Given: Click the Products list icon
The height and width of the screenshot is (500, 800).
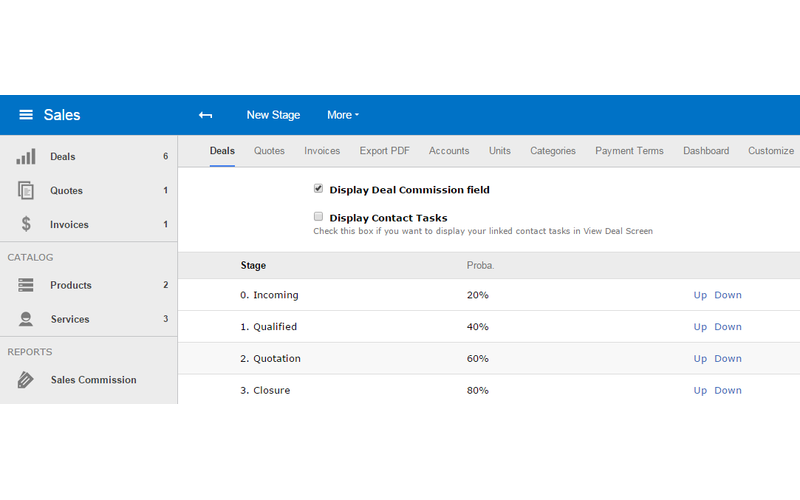Looking at the screenshot, I should 26,285.
